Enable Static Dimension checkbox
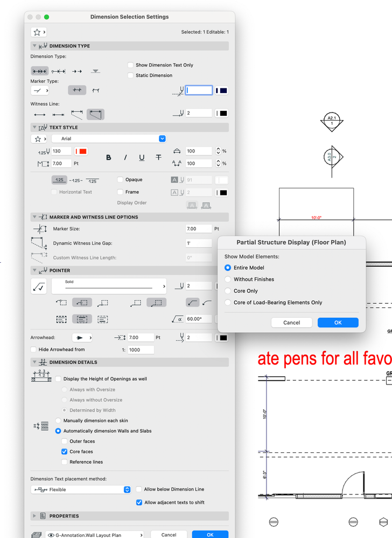 point(130,75)
